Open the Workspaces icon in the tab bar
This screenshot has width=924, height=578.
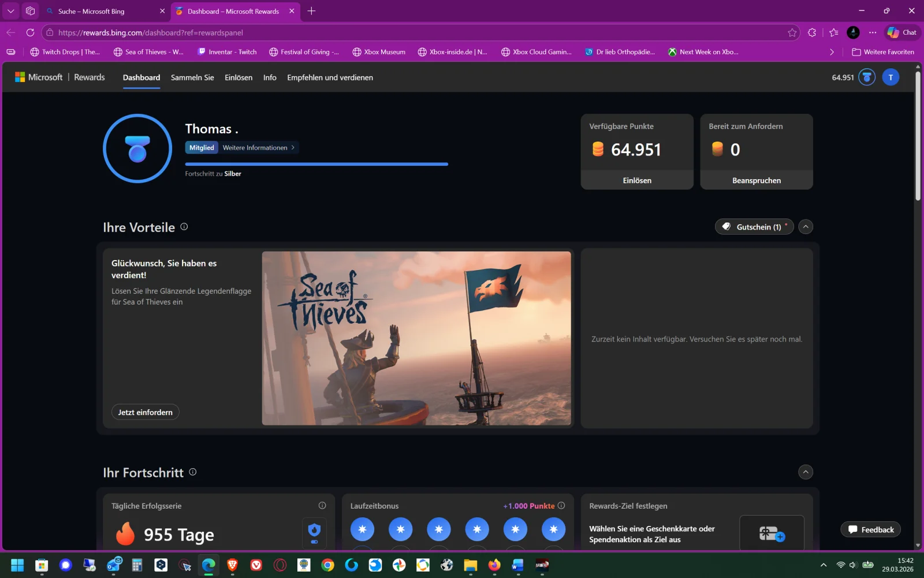click(30, 11)
